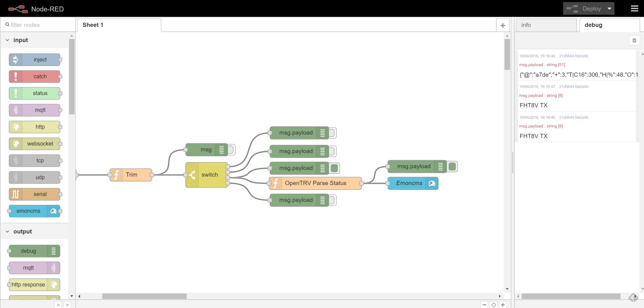
Task: Open the Deploy options dropdown arrow
Action: pos(609,8)
